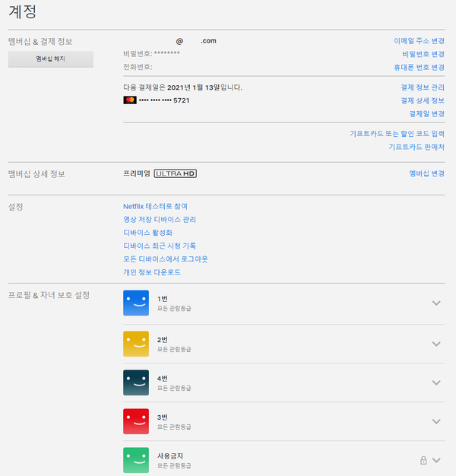Click the 사용금지 profile name

(170, 456)
